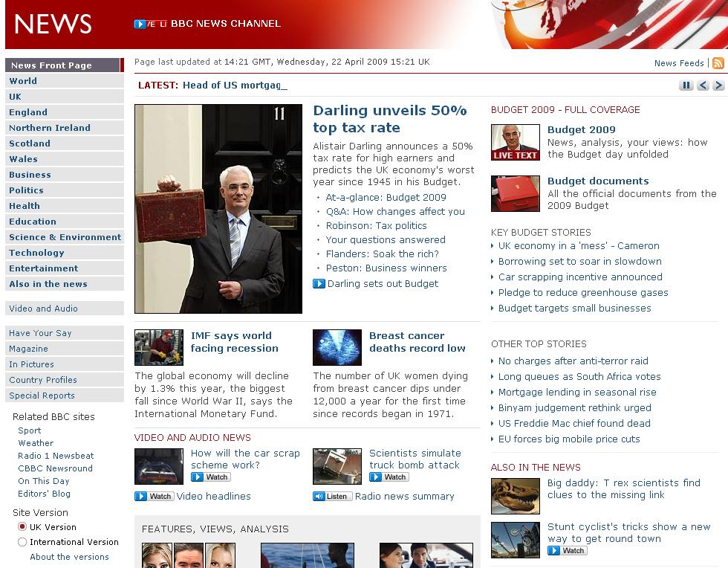This screenshot has width=728, height=568.
Task: Click the IMF story factory worker thumbnail
Action: (x=159, y=347)
